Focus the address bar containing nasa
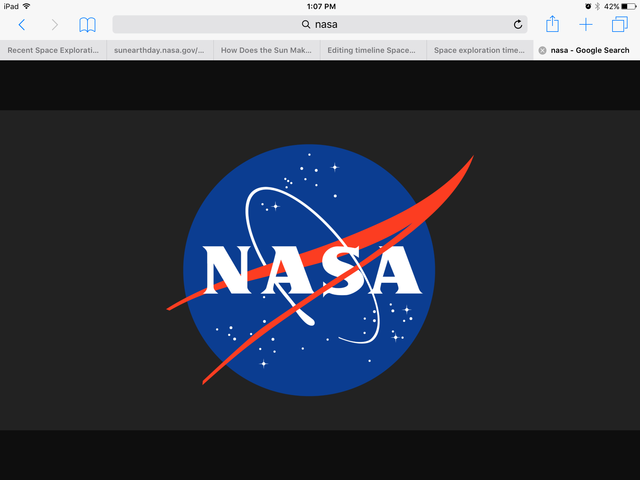The image size is (640, 480). coord(320,24)
